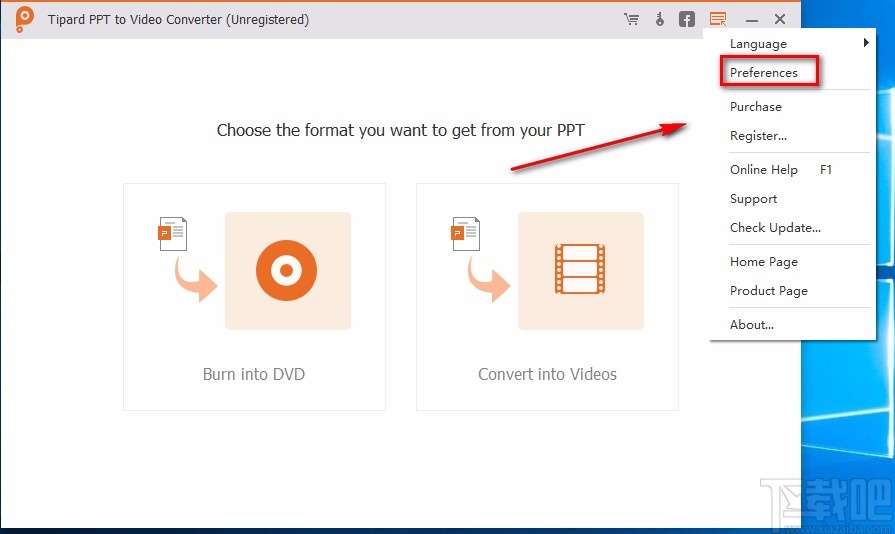Click the shopping cart purchase icon
This screenshot has height=534, width=895.
[631, 19]
